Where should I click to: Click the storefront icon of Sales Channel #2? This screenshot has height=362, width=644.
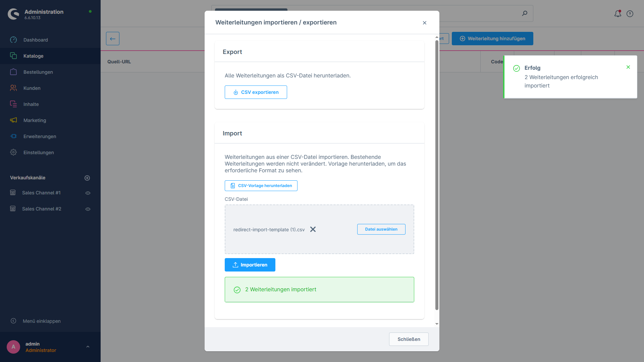13,208
